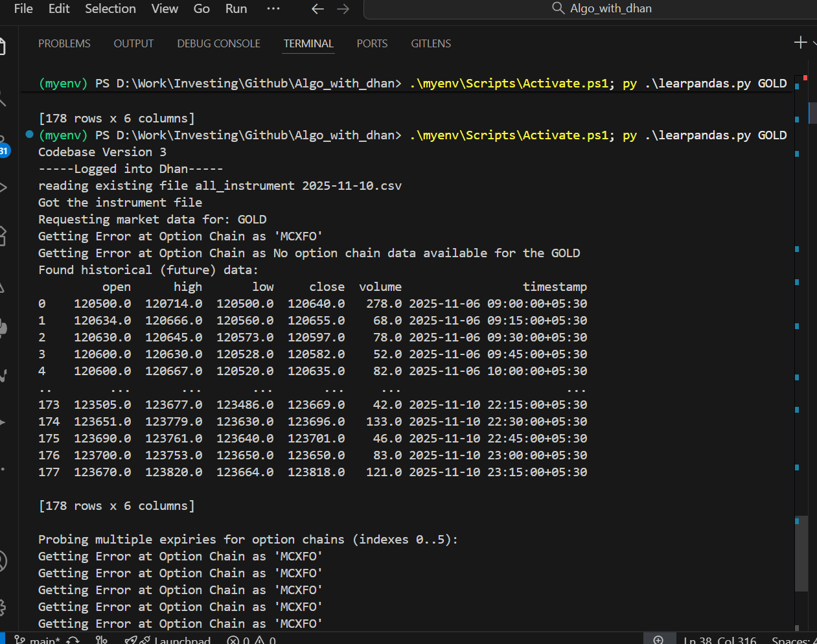Open the Explorer view in activity bar
The width and height of the screenshot is (817, 644).
point(3,47)
